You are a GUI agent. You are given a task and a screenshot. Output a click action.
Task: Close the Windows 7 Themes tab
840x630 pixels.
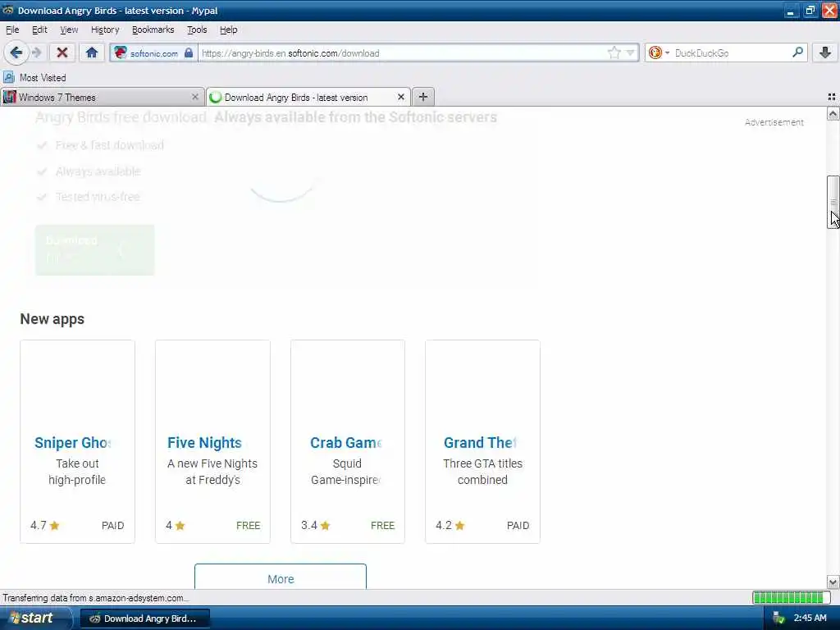click(195, 97)
